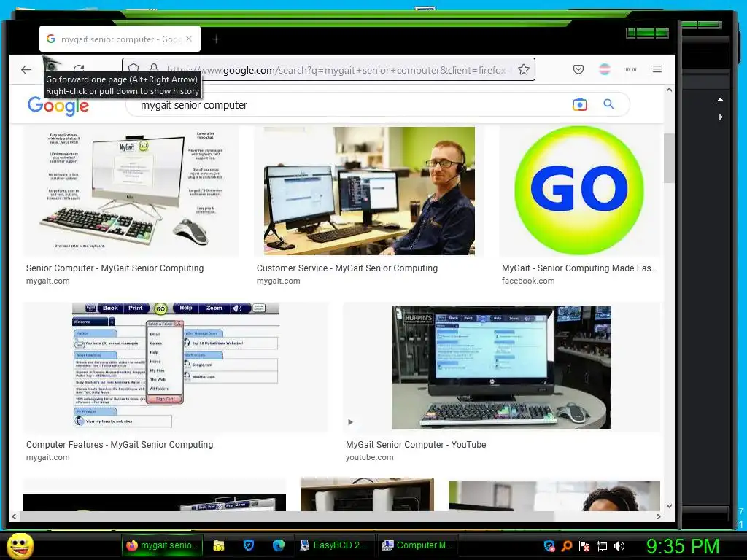Open the Firefox account avatar menu
The image size is (747, 560).
point(605,69)
